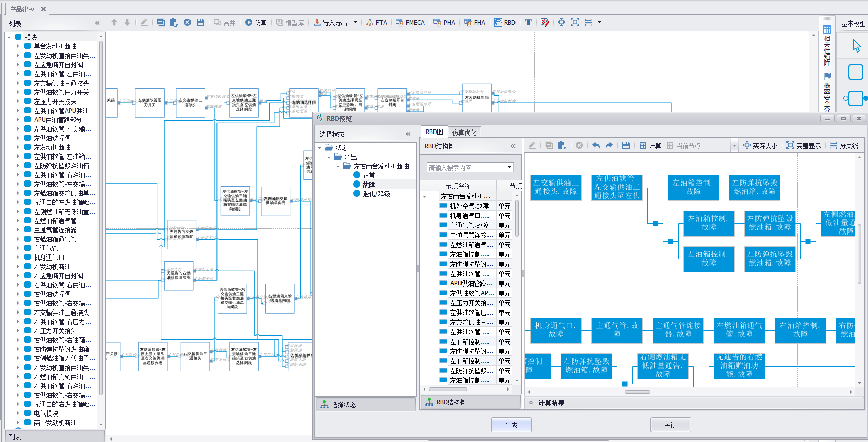
Task: Open the RBD结构树 search box dropdown
Action: (509, 168)
